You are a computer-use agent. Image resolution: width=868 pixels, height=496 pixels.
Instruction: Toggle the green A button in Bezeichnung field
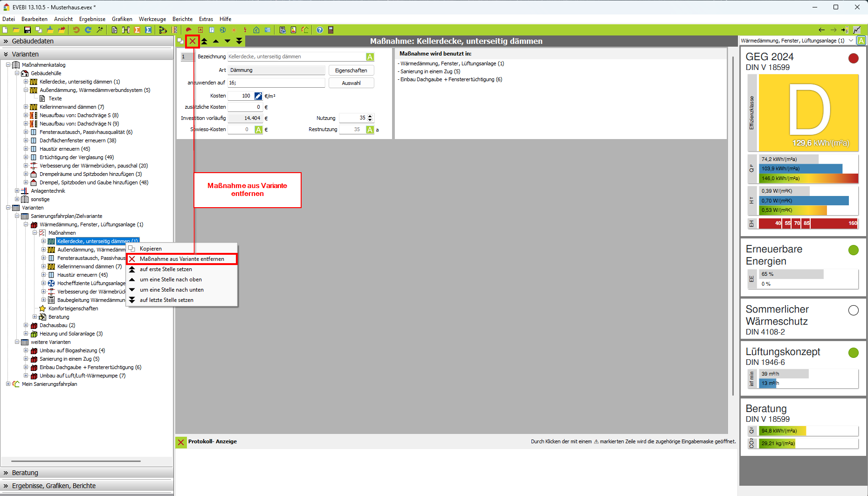[x=370, y=57]
